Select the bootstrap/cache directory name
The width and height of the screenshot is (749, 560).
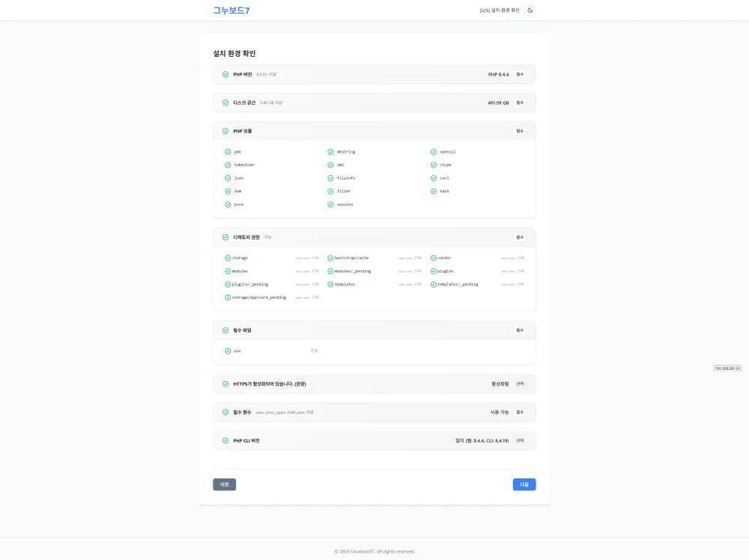351,258
